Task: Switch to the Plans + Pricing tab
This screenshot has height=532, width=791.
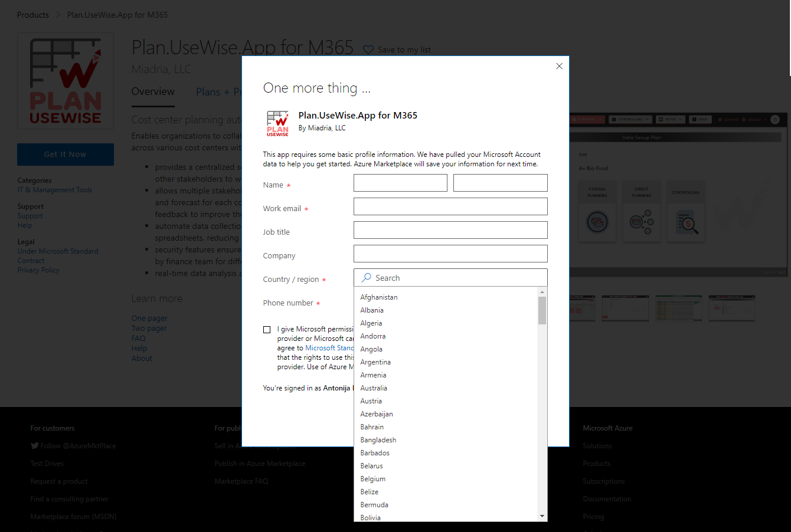Action: (219, 92)
